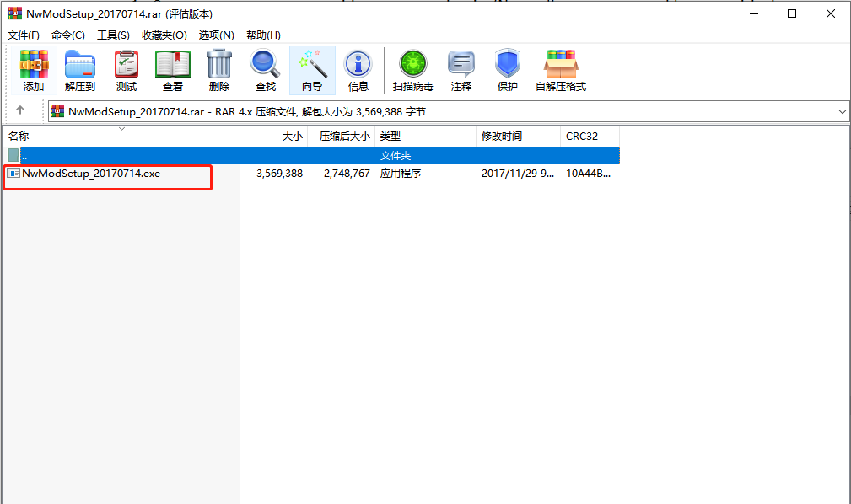Click packed size 2,748,767
The width and height of the screenshot is (851, 504).
[347, 174]
